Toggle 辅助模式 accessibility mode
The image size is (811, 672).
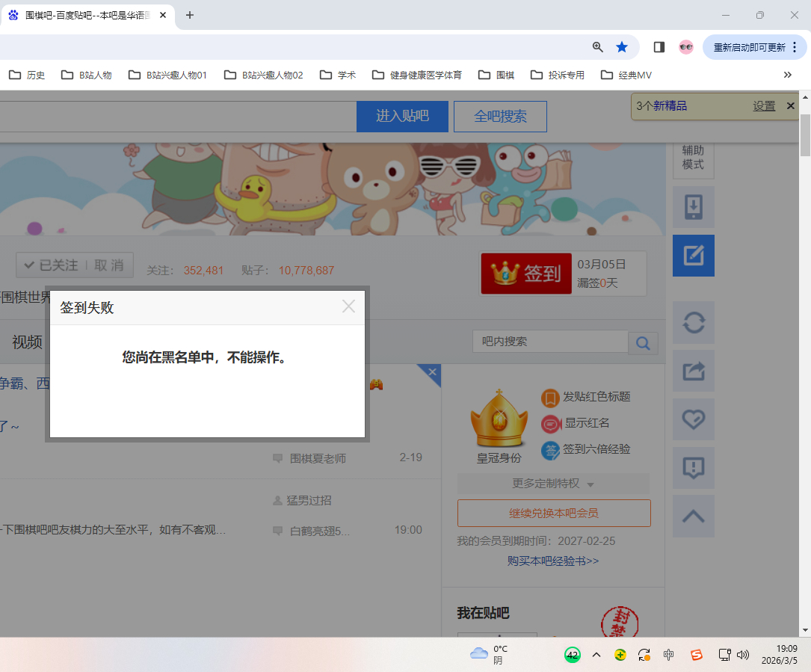point(693,158)
